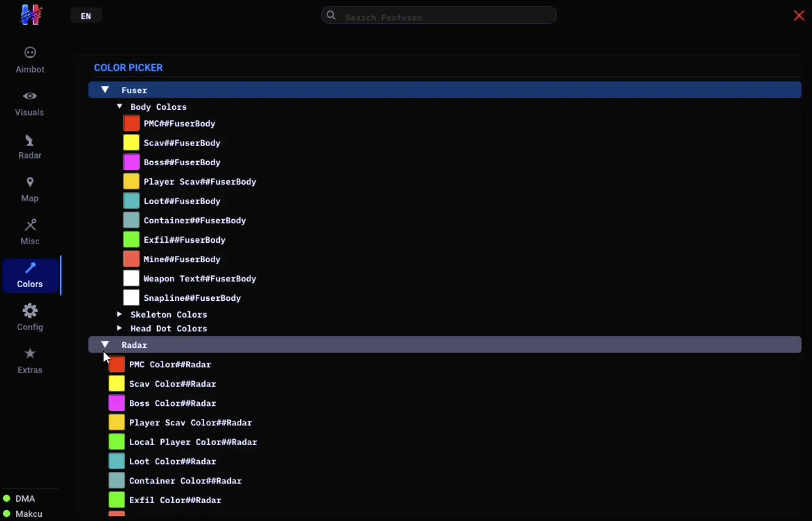
Task: Open Player Scav Color##Radar swatch
Action: (x=117, y=422)
